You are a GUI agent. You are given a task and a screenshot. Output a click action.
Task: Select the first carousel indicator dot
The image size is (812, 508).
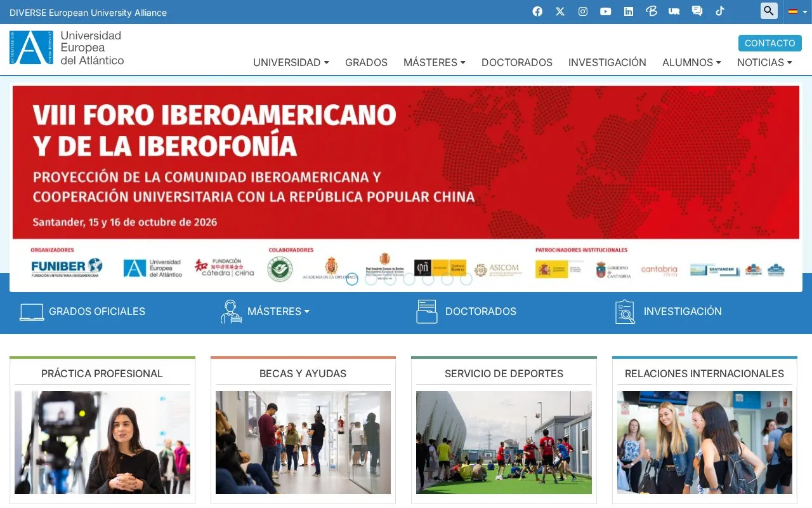tap(352, 279)
